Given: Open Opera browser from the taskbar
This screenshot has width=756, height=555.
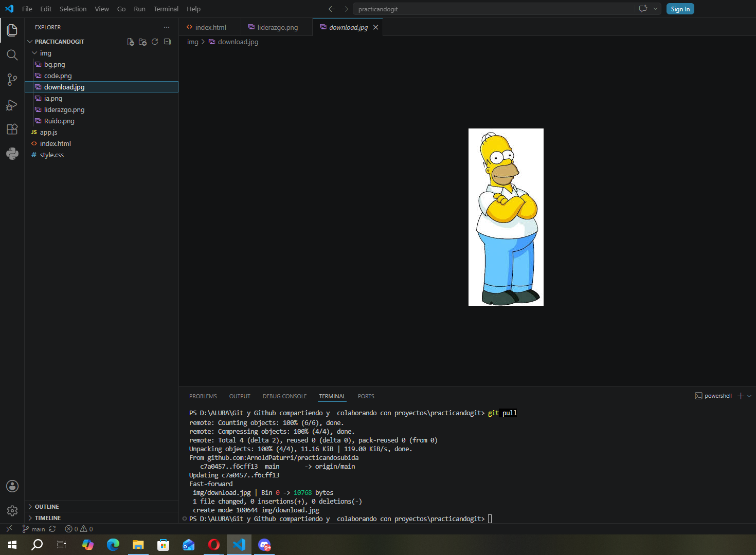Looking at the screenshot, I should coord(214,545).
